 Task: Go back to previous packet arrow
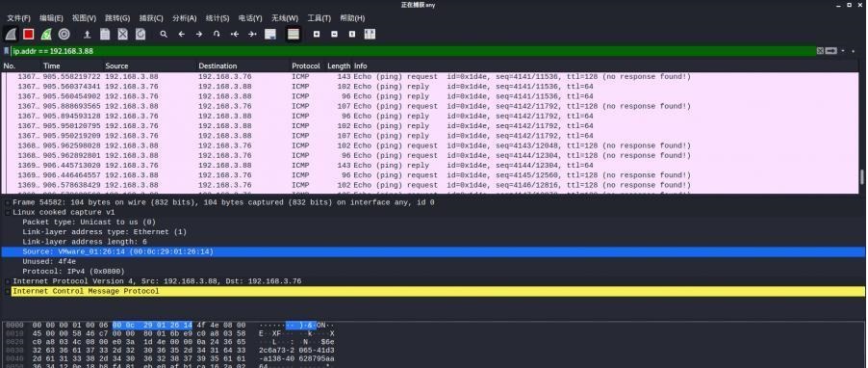pos(181,35)
